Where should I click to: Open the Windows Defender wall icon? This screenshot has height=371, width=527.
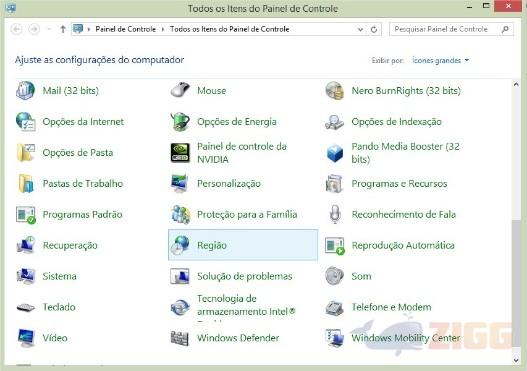click(180, 338)
